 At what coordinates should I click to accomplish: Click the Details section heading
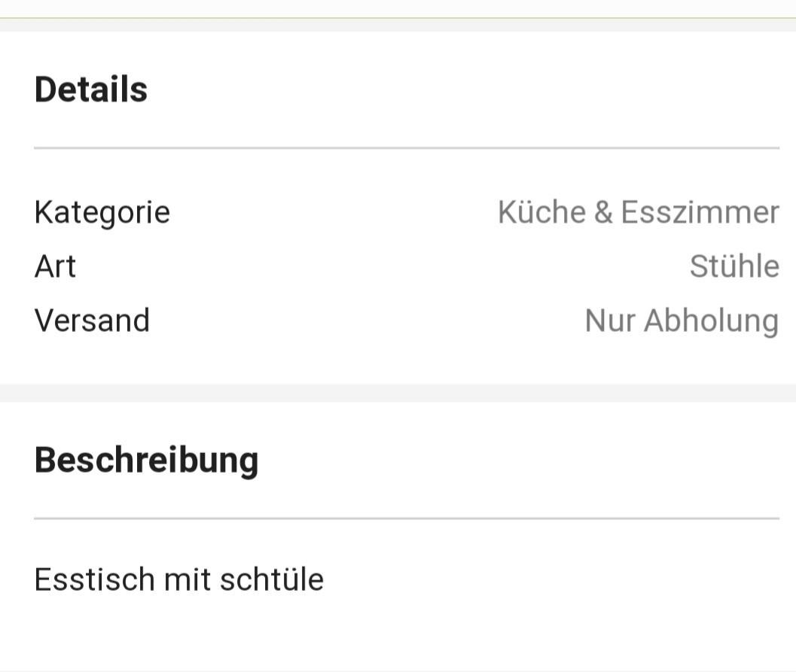91,90
